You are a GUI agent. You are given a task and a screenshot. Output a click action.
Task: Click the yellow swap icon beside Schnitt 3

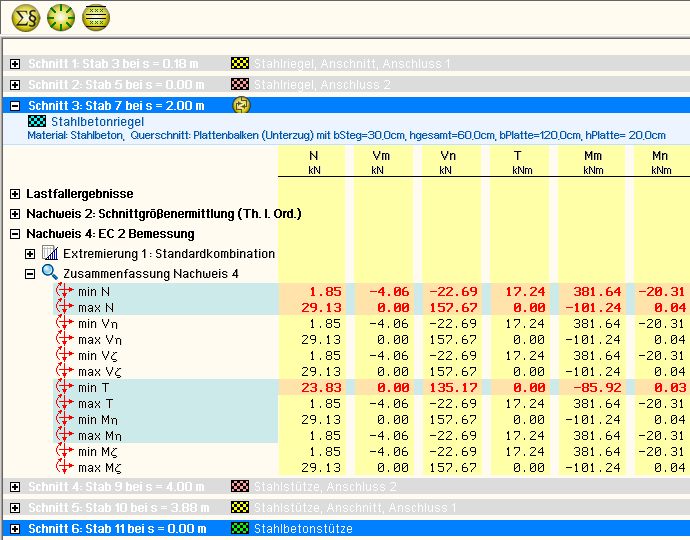point(241,105)
